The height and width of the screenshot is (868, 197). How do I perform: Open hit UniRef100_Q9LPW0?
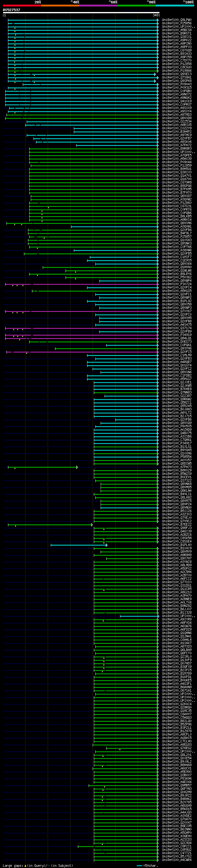coord(177,20)
